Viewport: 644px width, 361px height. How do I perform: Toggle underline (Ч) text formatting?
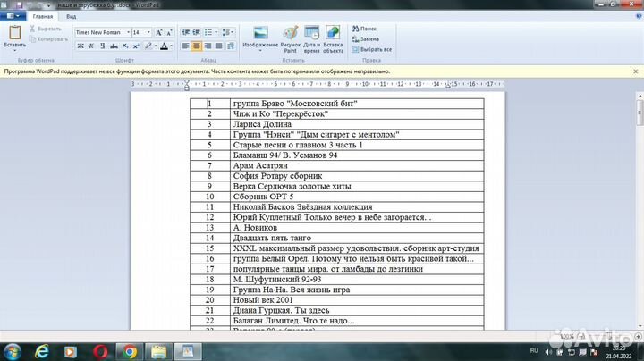(x=101, y=46)
